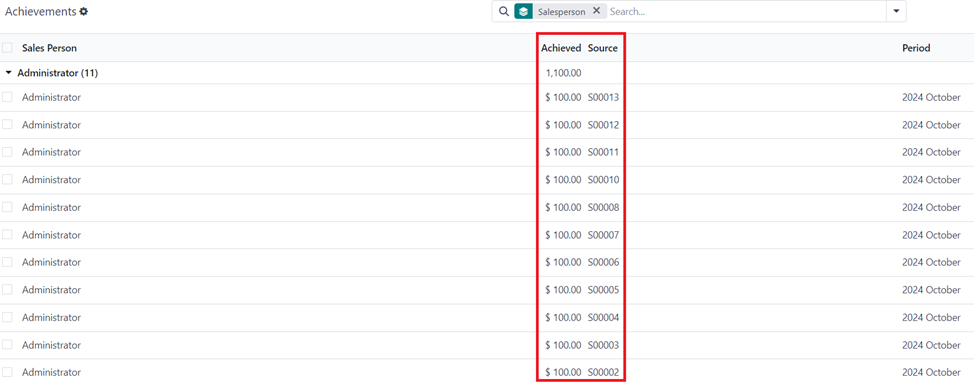The height and width of the screenshot is (384, 974).
Task: Open source S00005 cell
Action: pos(604,290)
